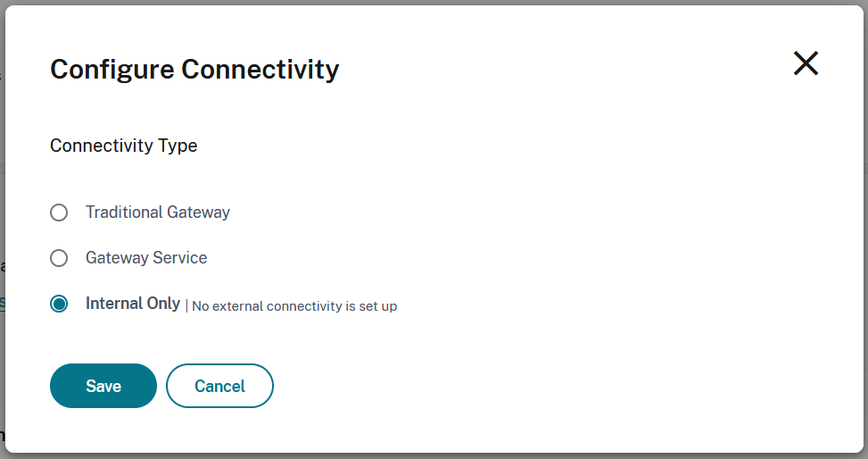Click the "Internal Only" option label
Image resolution: width=868 pixels, height=459 pixels.
click(x=133, y=304)
